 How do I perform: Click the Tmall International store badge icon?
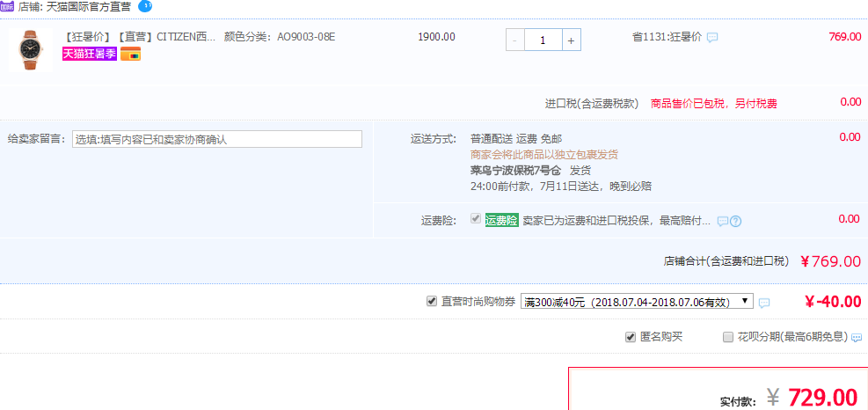click(7, 7)
